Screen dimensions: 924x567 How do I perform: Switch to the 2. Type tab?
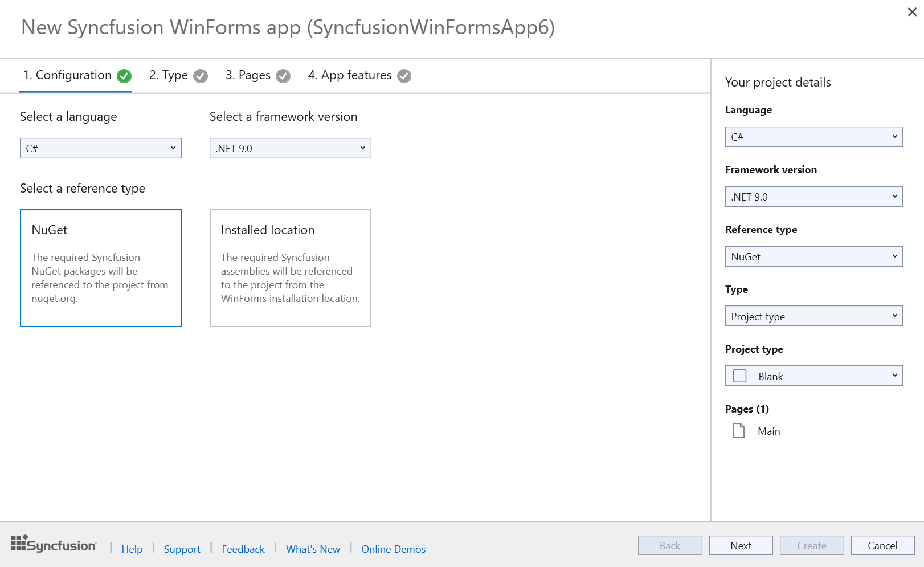click(169, 75)
